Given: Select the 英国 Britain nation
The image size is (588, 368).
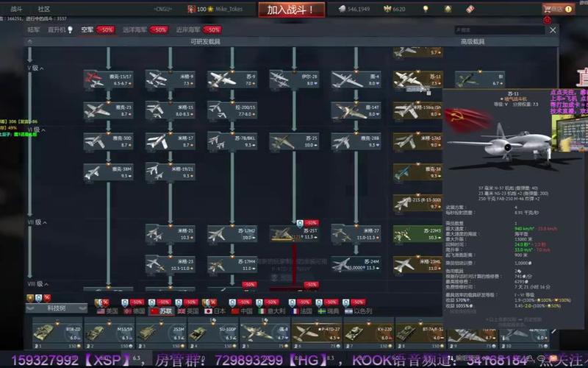Looking at the screenshot, I should 188,311.
